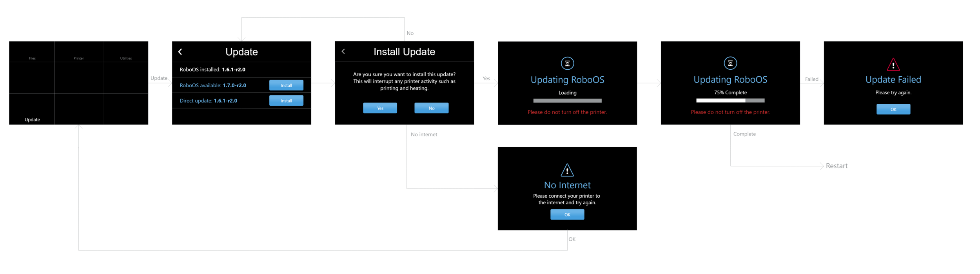Click the 'Loading' status text

(567, 93)
